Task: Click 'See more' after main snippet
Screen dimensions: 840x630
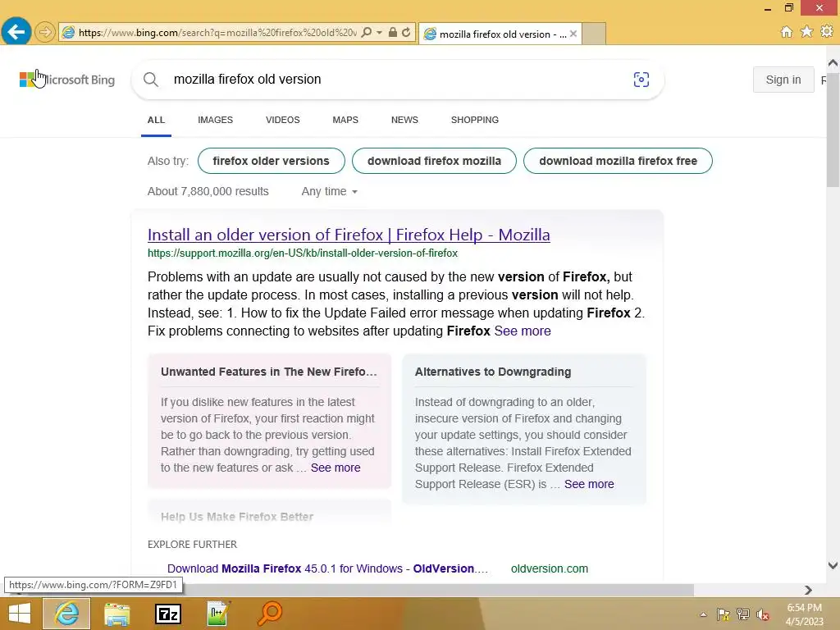Action: pos(523,331)
